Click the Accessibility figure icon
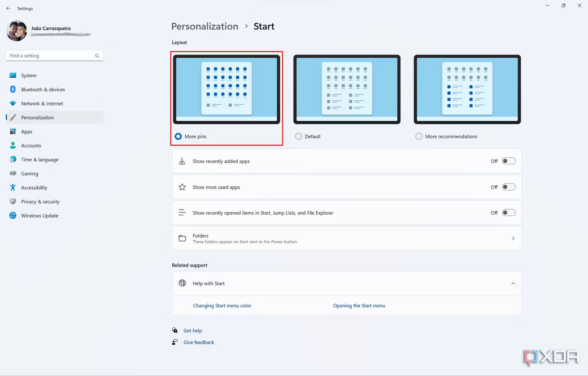This screenshot has width=588, height=376. click(x=13, y=188)
